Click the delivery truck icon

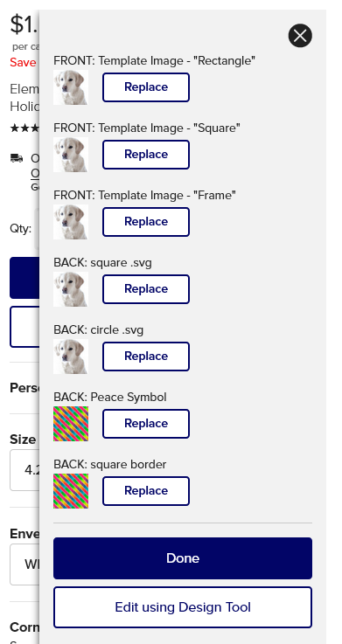[17, 158]
